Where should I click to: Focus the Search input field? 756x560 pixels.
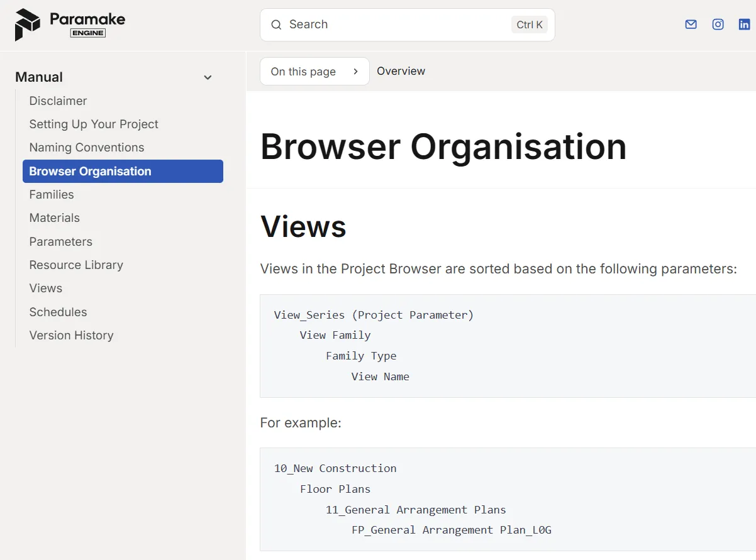[407, 25]
